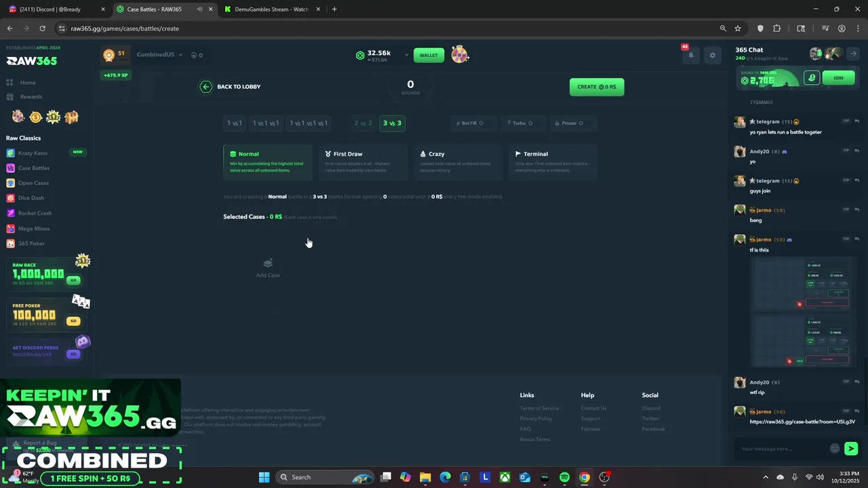Open the Windows Start menu

(264, 477)
